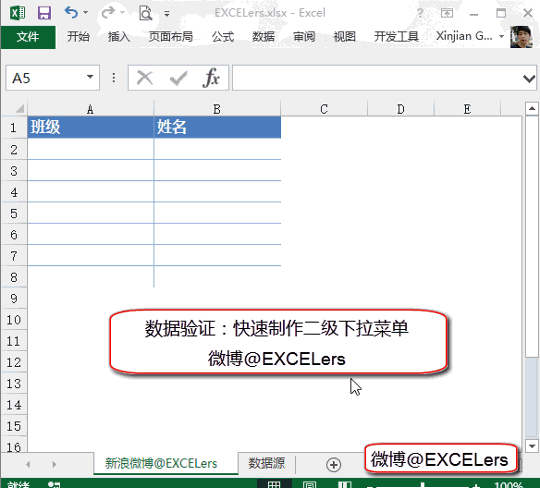Image resolution: width=540 pixels, height=488 pixels.
Task: Add a new sheet with plus button
Action: click(333, 464)
